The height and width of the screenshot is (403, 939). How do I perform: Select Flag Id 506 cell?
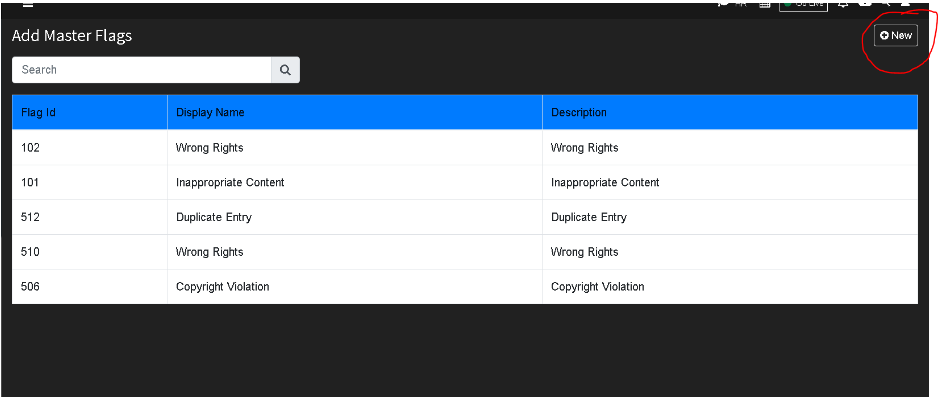click(90, 286)
